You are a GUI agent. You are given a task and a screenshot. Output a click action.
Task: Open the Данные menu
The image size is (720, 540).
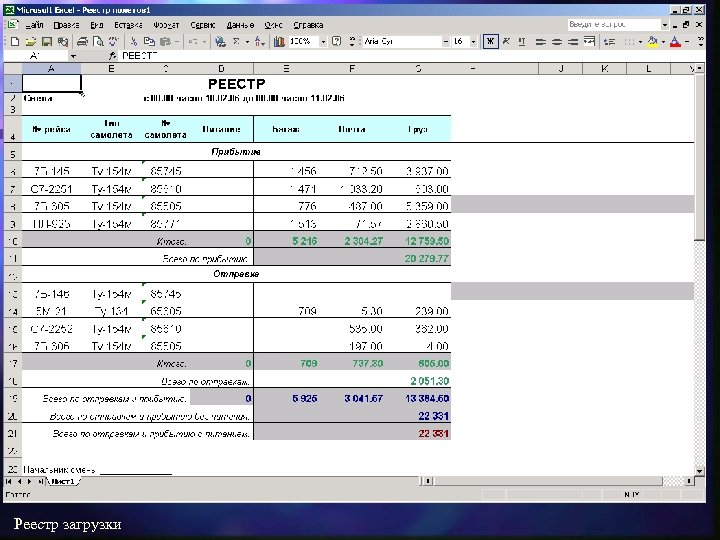point(240,25)
